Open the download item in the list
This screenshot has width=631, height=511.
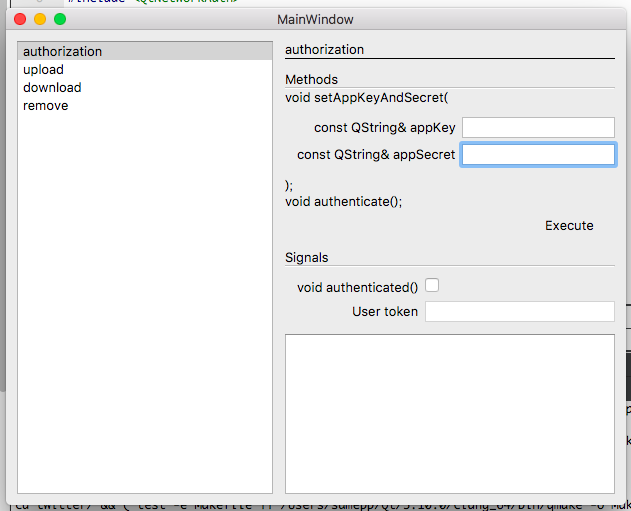point(52,88)
